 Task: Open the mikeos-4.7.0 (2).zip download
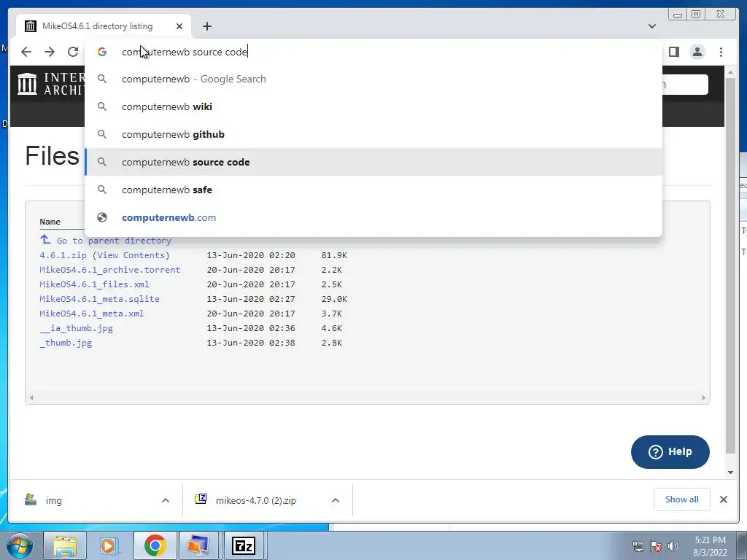[256, 500]
